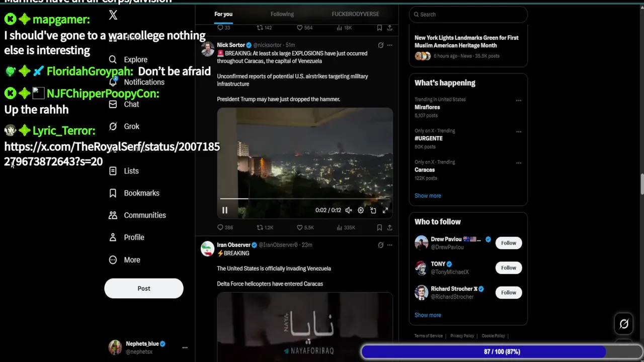Open more menu on Iran Observer's post
This screenshot has height=362, width=644.
click(389, 245)
